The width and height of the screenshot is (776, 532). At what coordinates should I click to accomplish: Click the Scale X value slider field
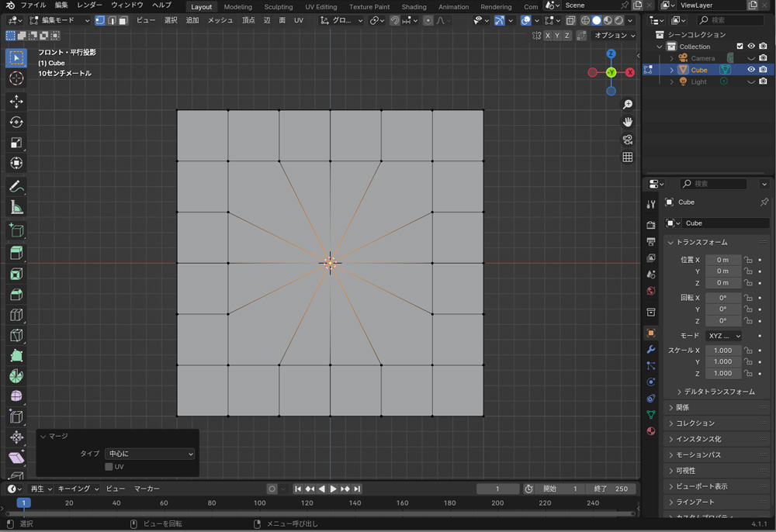click(722, 351)
